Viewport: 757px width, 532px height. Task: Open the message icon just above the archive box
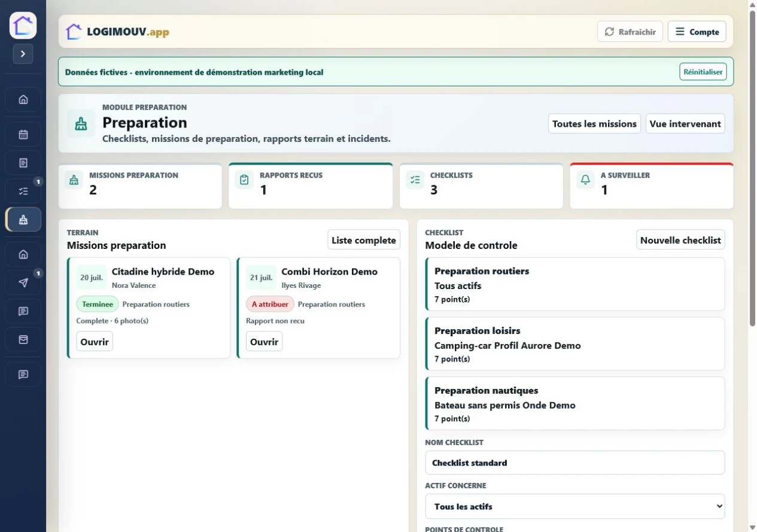pyautogui.click(x=23, y=311)
